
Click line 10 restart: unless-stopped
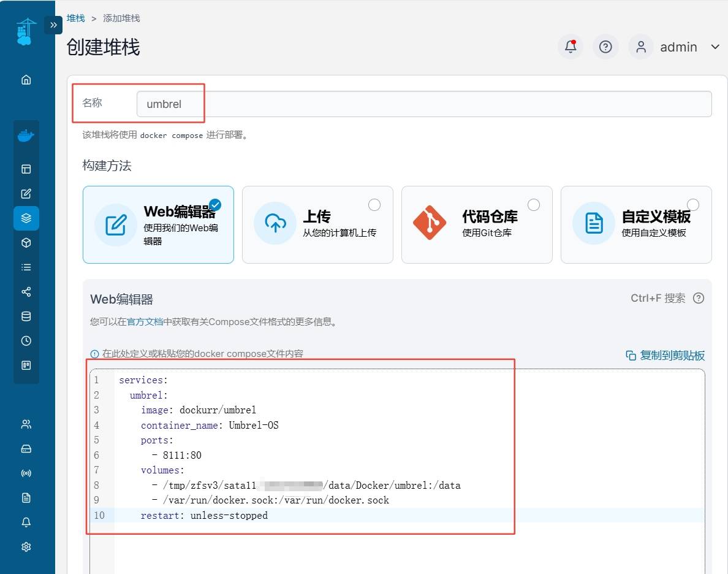[204, 516]
